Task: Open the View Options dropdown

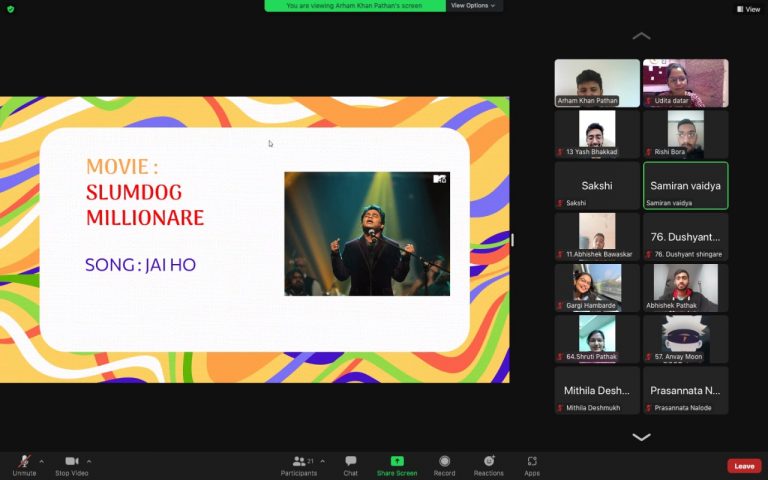Action: pyautogui.click(x=473, y=5)
